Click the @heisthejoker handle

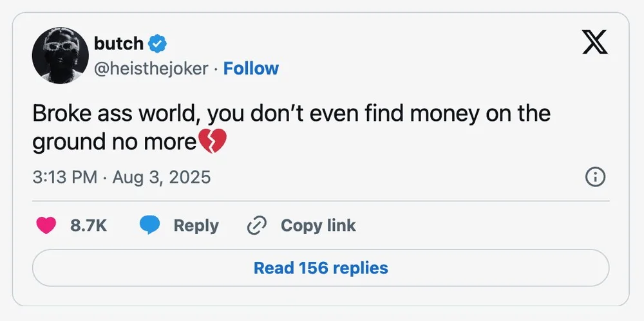point(151,68)
